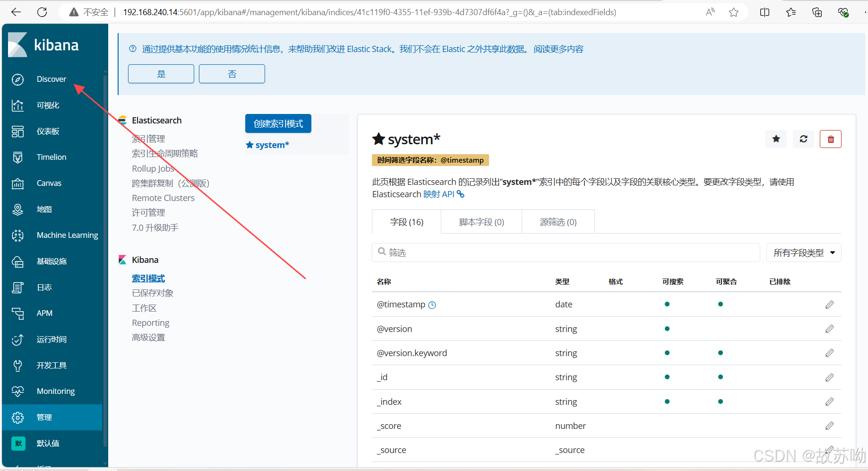Edit the _id field

pos(829,377)
